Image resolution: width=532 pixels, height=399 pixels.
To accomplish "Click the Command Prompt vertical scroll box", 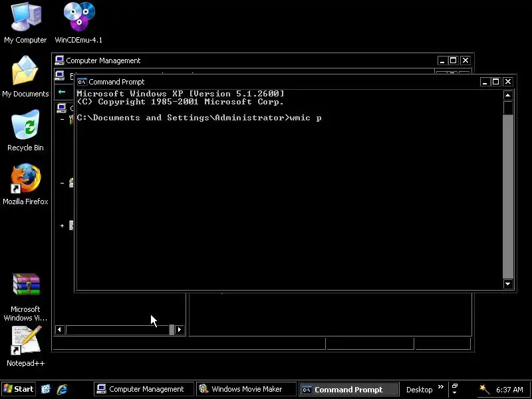I will [x=508, y=108].
